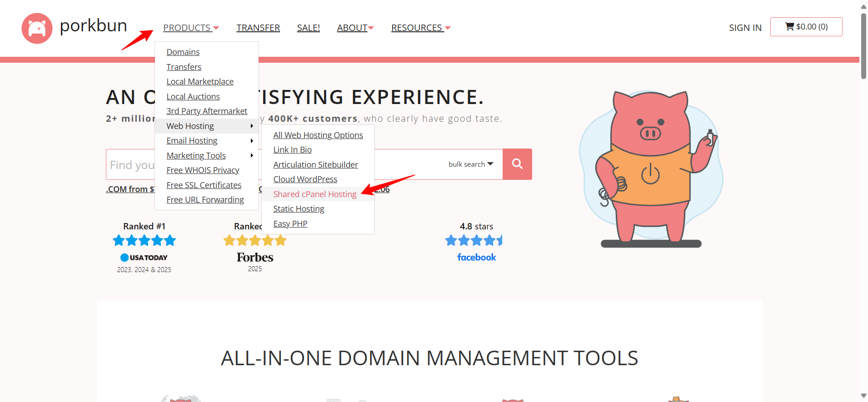
Task: Choose Local Auctions menu entry
Action: 193,96
